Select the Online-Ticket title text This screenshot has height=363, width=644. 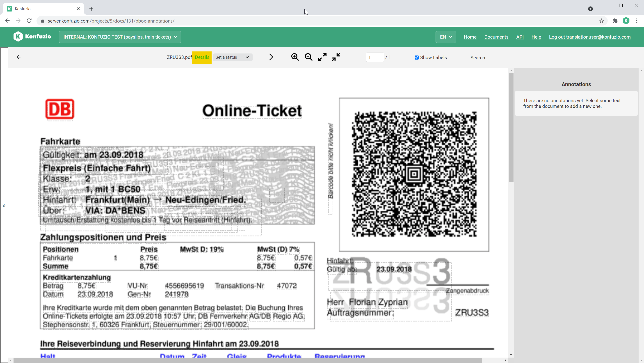pos(252,111)
